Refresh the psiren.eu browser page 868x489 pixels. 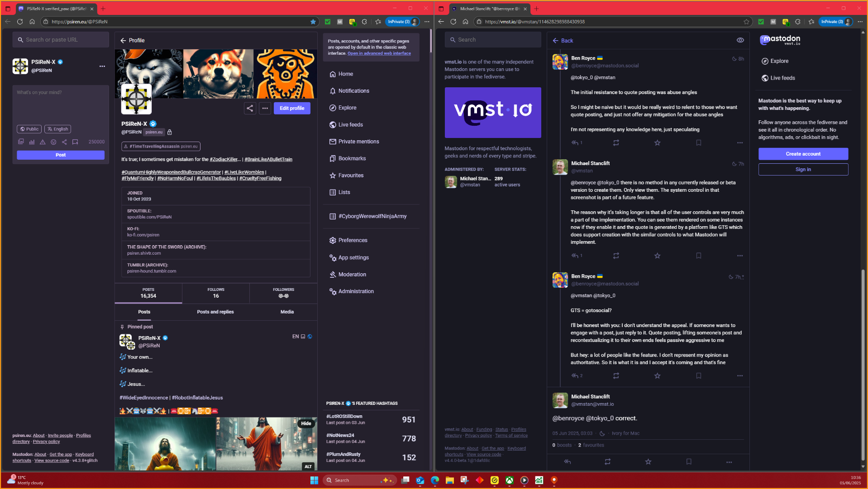pos(20,22)
